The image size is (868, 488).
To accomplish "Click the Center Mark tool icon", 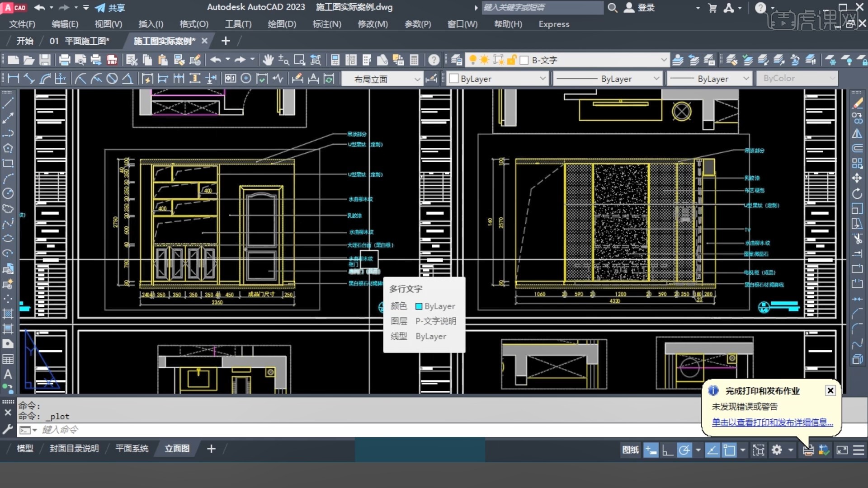I will click(246, 79).
